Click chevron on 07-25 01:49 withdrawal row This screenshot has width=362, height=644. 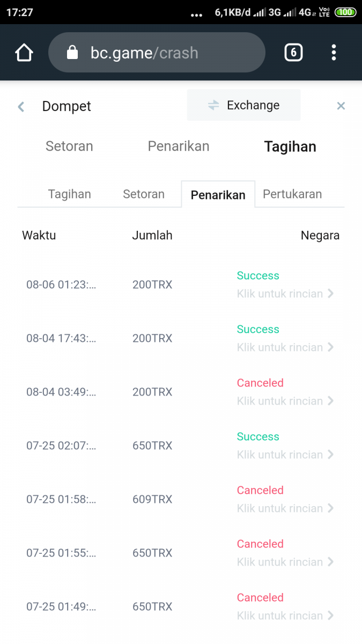tap(331, 616)
